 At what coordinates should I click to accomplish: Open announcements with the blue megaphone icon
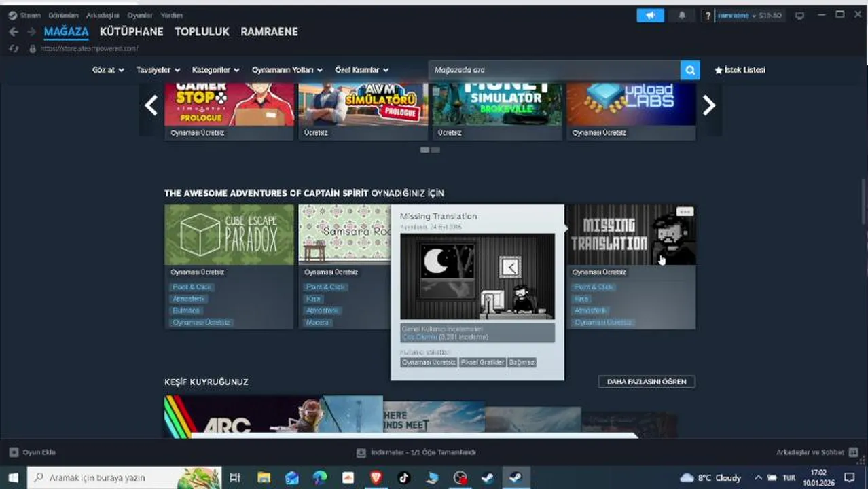650,15
